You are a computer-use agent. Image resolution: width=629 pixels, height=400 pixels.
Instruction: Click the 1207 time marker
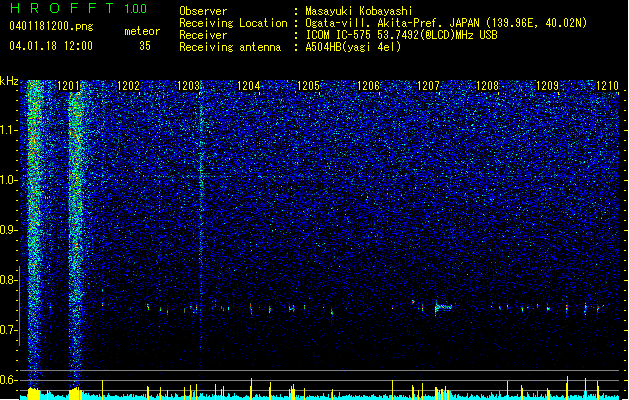pyautogui.click(x=428, y=85)
